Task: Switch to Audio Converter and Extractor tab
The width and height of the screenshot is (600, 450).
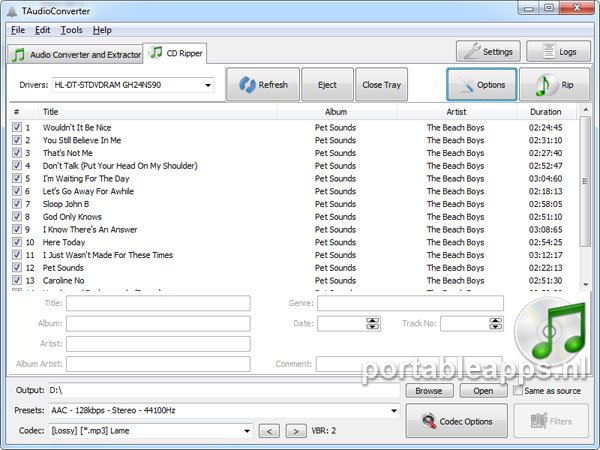Action: 74,53
